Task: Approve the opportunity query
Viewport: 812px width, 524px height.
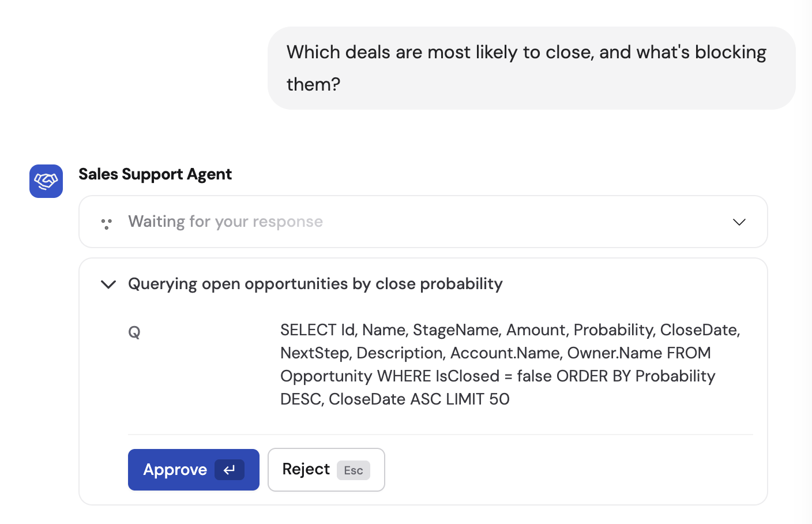Action: pyautogui.click(x=193, y=470)
